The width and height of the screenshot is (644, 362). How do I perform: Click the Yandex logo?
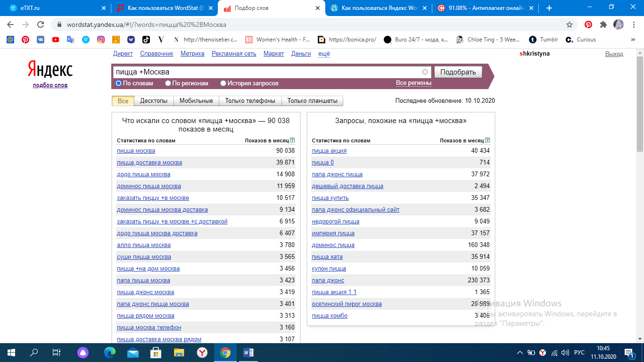click(50, 69)
